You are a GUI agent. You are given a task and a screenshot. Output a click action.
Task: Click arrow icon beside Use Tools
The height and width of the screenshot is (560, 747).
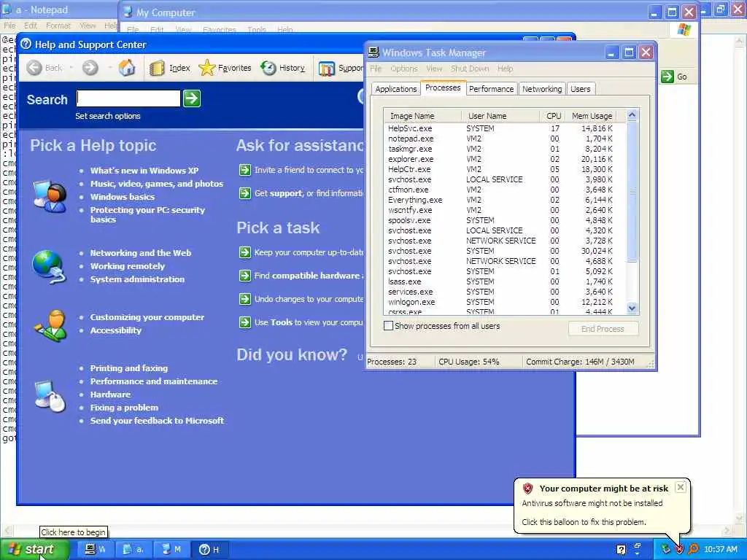coord(245,322)
